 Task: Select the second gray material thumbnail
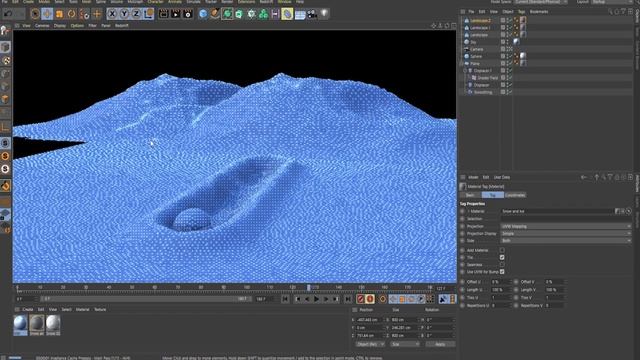[37, 325]
